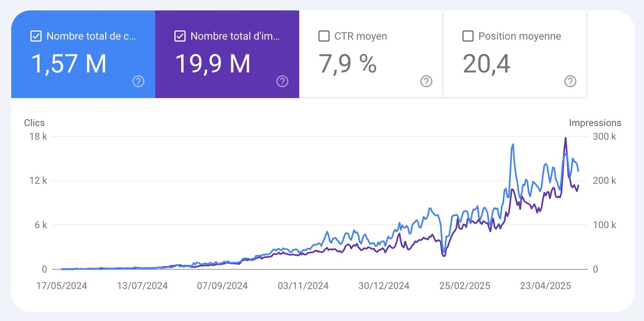This screenshot has width=644, height=321.
Task: Open help icon on total clicks card
Action: pyautogui.click(x=138, y=81)
